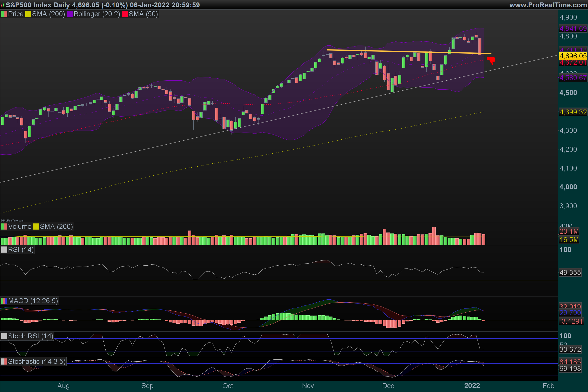This screenshot has width=588, height=392.
Task: Click the 49.355 RSI value label
Action: point(570,272)
